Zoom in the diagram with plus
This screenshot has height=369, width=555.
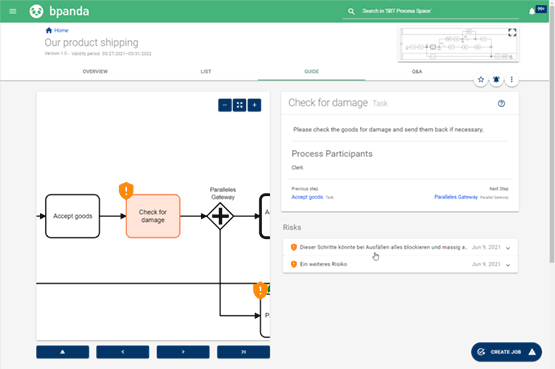pos(254,105)
